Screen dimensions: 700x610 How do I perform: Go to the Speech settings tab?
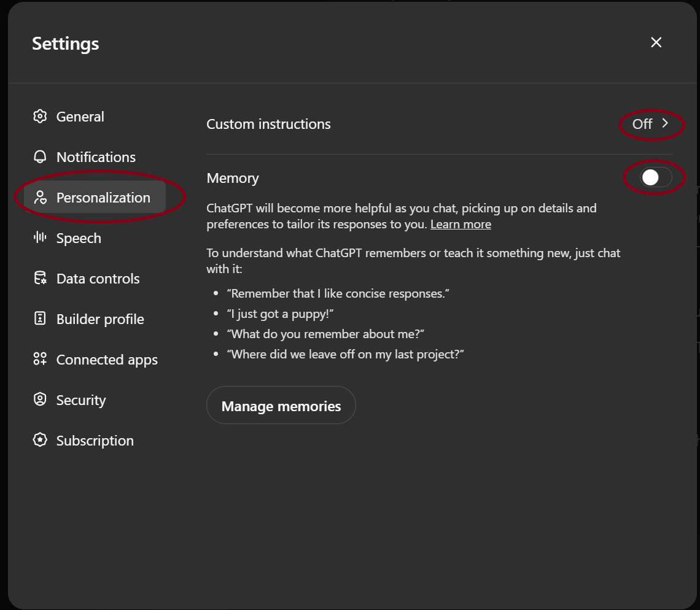pyautogui.click(x=95, y=238)
